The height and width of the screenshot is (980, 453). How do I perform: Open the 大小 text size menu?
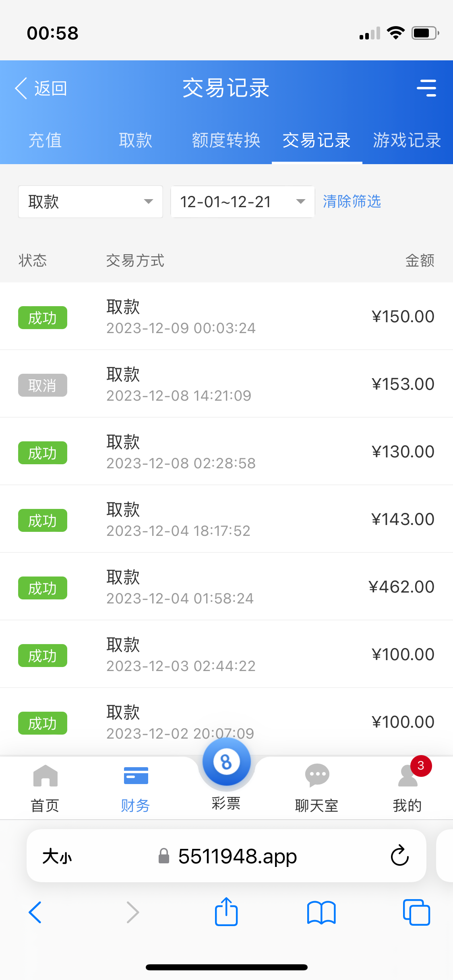coord(57,856)
